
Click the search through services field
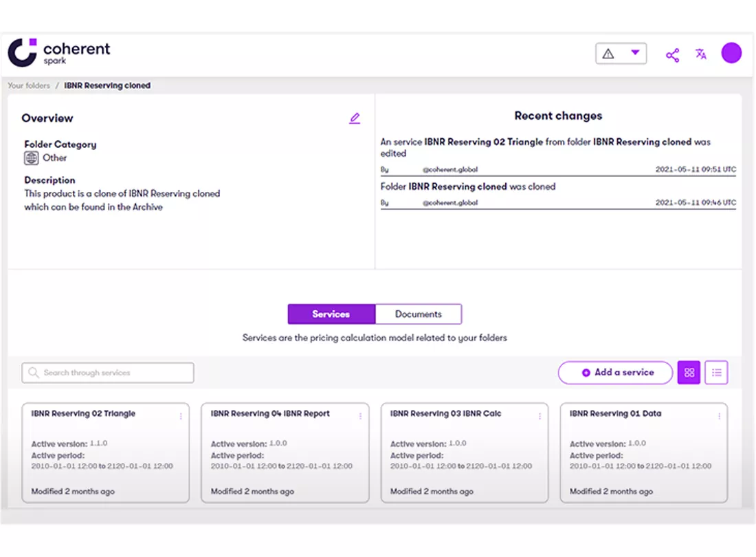click(x=107, y=372)
